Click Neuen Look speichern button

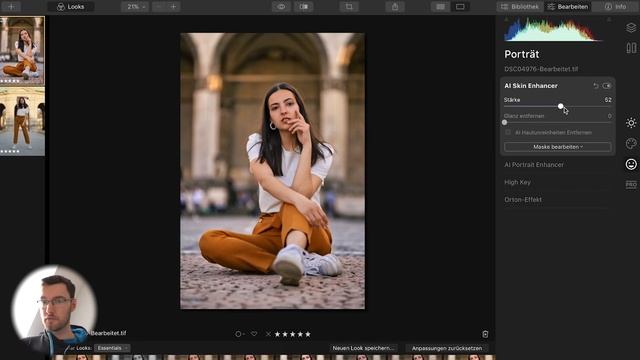point(363,348)
